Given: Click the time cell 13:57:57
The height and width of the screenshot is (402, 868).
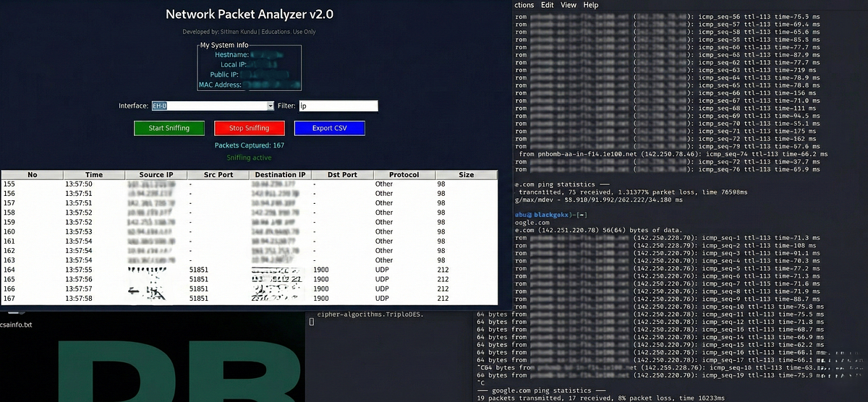Looking at the screenshot, I should coord(78,288).
